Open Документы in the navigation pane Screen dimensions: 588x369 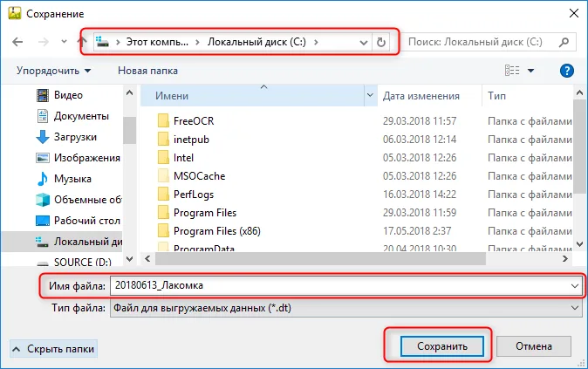click(73, 116)
